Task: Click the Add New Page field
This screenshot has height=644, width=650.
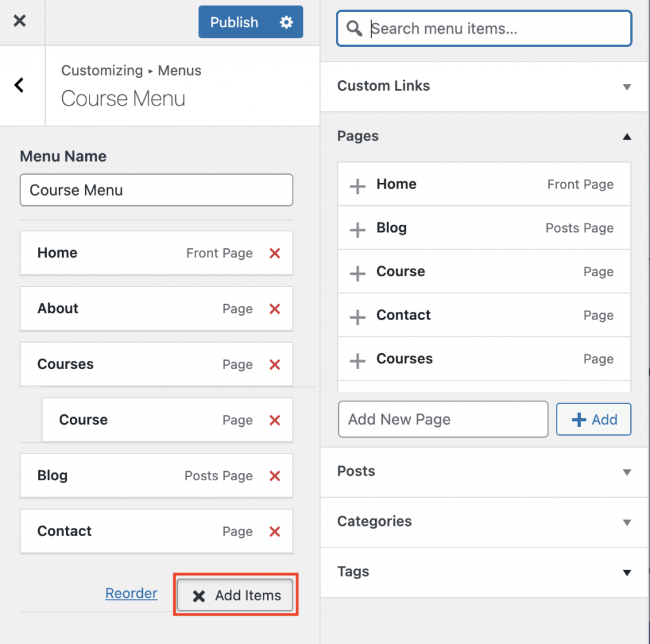Action: [x=443, y=419]
